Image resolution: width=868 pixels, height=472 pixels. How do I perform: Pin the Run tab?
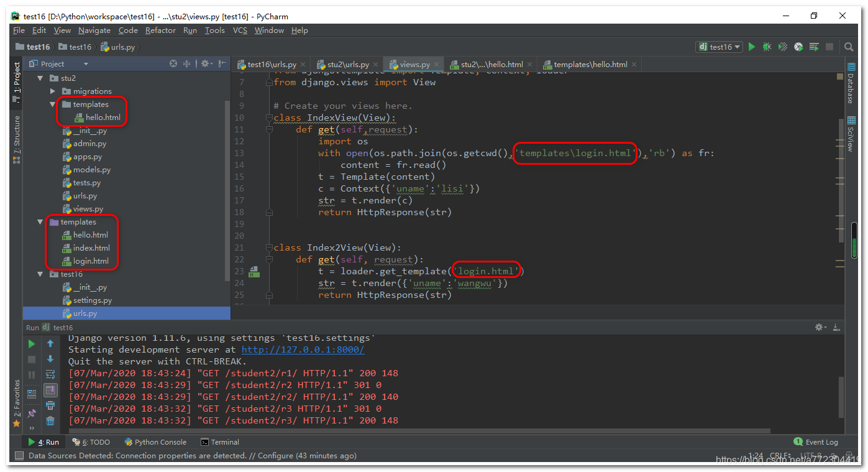pos(32,413)
